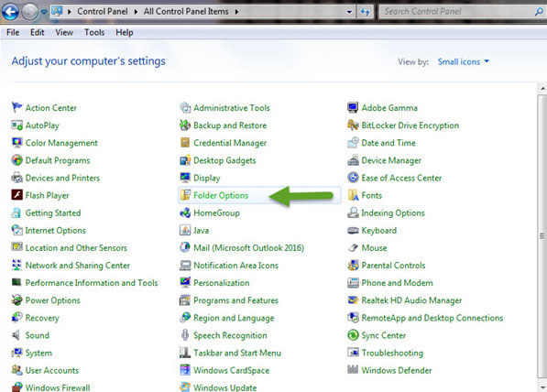Image resolution: width=547 pixels, height=392 pixels.
Task: Open the Indexing Options link
Action: [393, 212]
